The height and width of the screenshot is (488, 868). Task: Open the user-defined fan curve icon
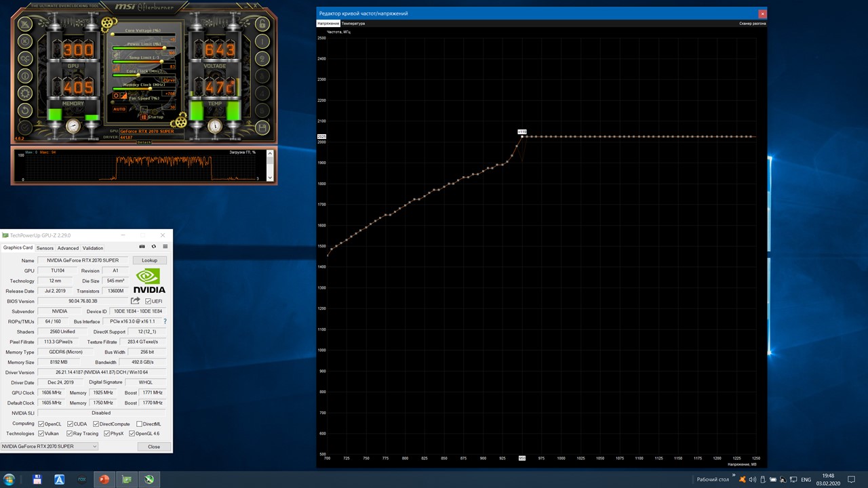point(123,96)
